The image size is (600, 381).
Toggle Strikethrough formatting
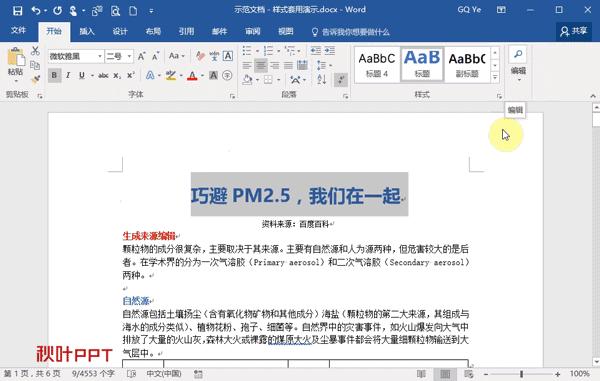pos(103,76)
